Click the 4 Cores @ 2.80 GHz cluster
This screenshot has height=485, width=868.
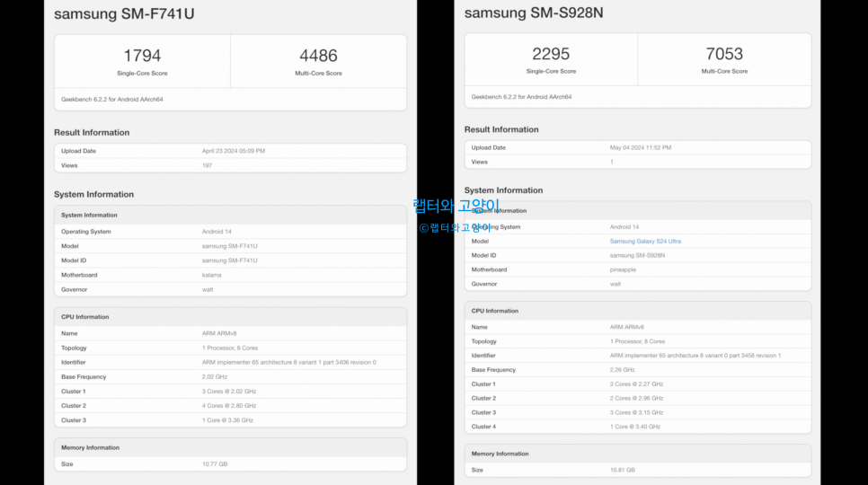[228, 405]
